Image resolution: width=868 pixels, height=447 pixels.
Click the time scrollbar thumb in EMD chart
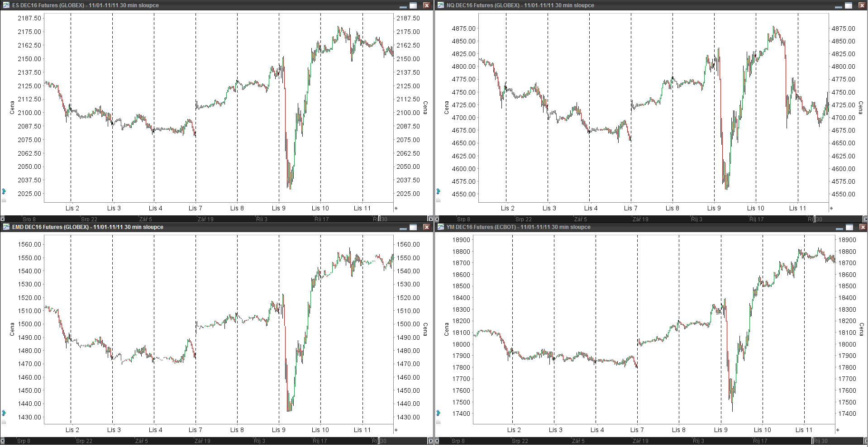click(404, 441)
